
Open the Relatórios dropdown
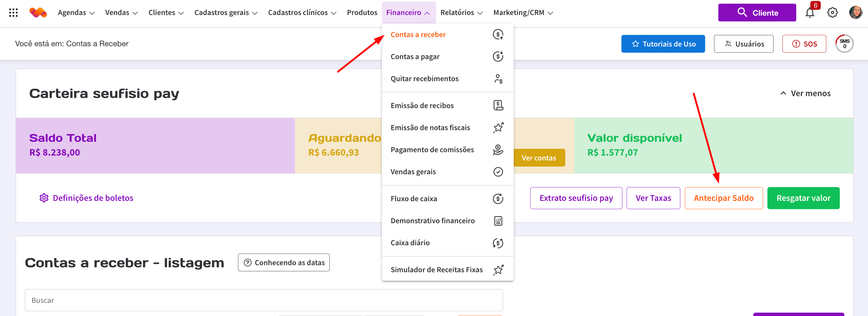461,13
